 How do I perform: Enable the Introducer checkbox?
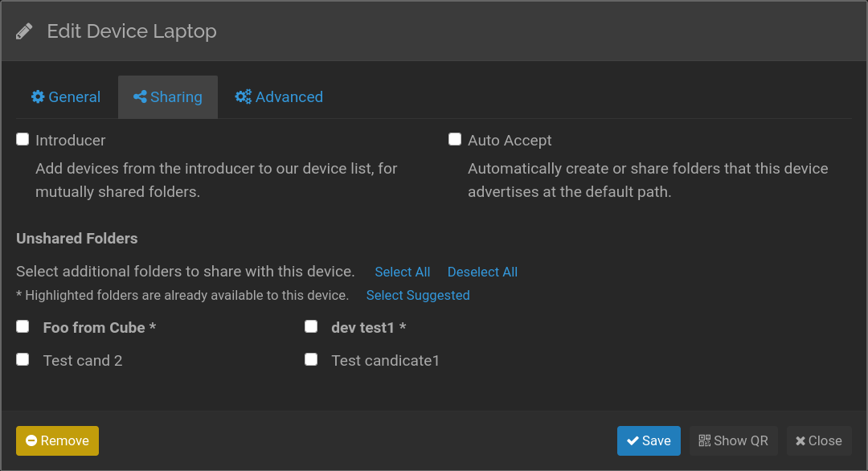(x=23, y=140)
